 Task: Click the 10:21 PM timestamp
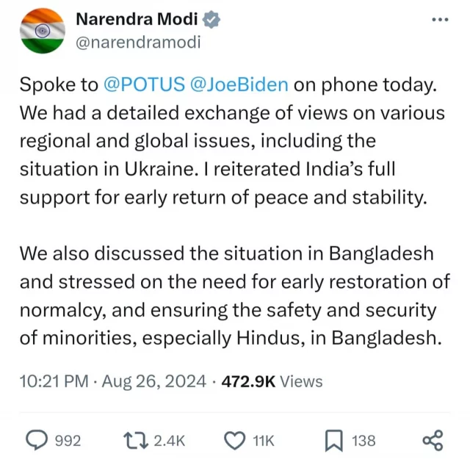[x=53, y=381]
